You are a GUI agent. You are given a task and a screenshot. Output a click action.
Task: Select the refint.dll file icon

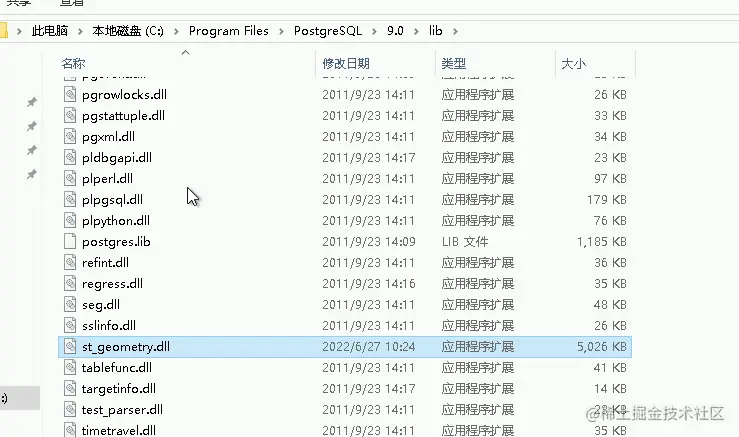pos(70,262)
